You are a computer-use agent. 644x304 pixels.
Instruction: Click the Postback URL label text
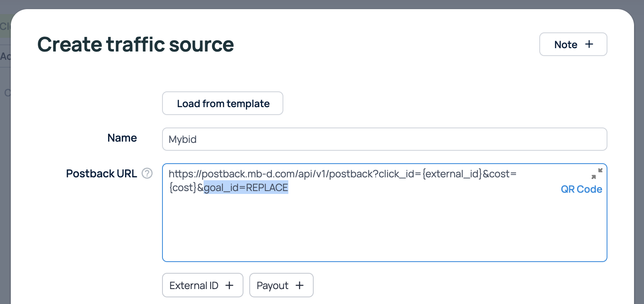pos(101,174)
